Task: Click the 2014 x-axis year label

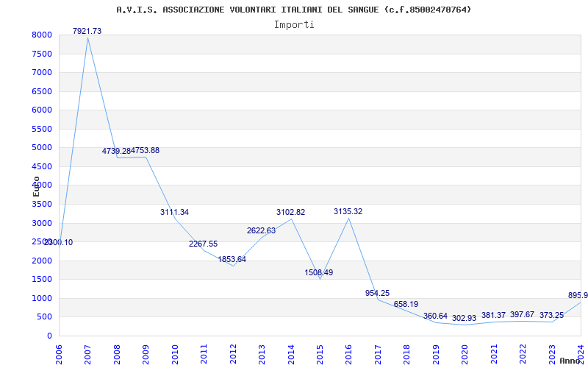Action: (x=291, y=355)
